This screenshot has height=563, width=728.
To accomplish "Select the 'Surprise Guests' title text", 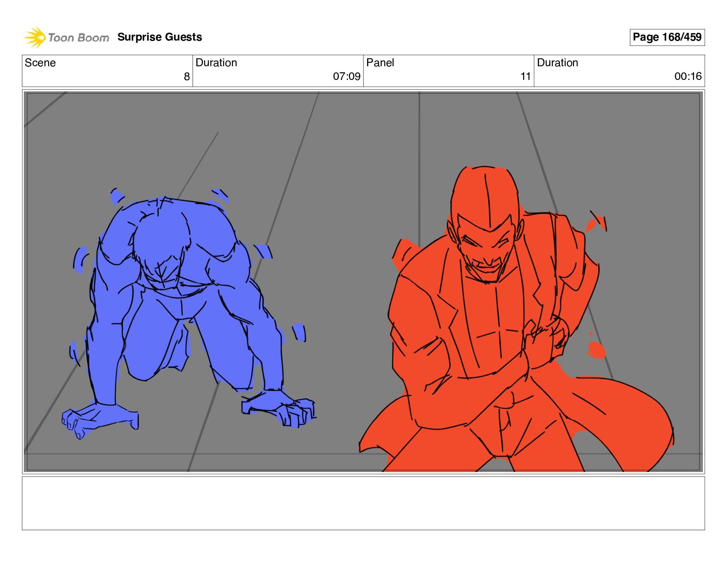I will [x=160, y=37].
